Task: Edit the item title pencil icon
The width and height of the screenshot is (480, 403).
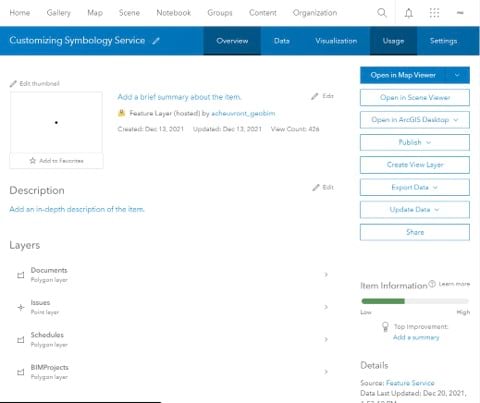Action: coord(156,41)
